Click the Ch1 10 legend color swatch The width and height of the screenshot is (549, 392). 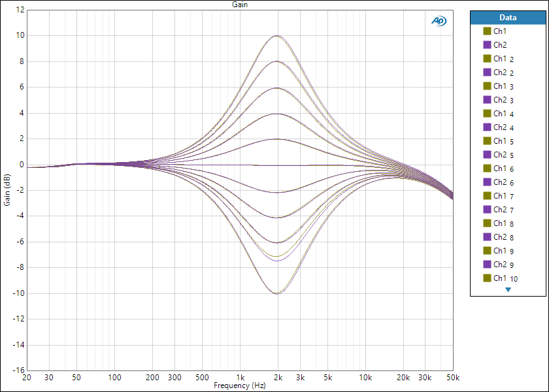click(487, 278)
